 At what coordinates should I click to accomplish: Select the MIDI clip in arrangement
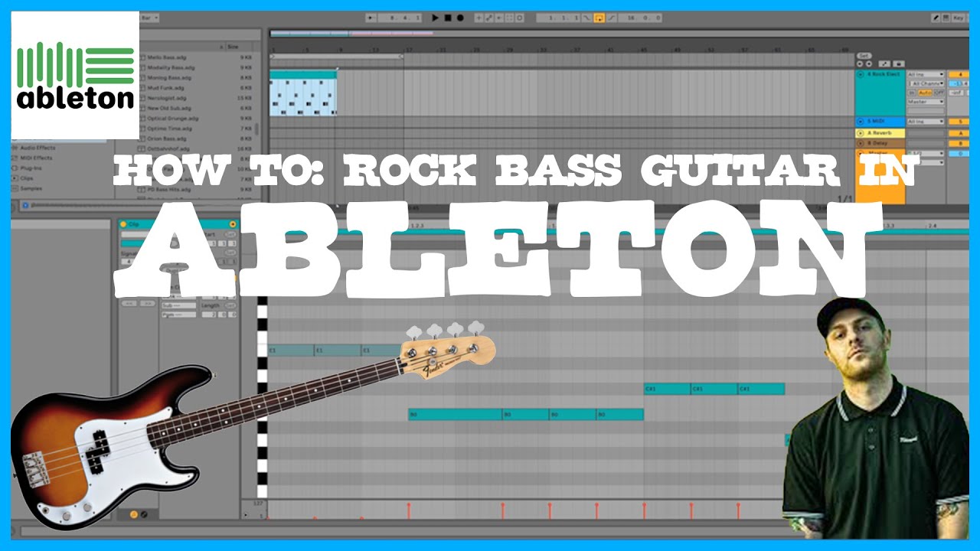[x=303, y=93]
